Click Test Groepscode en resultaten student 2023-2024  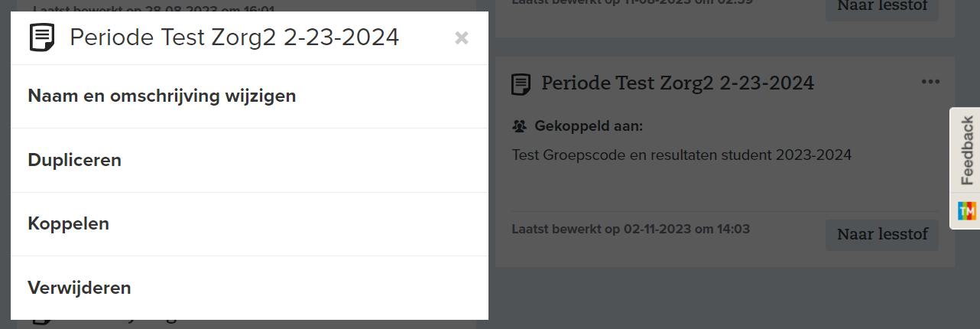click(681, 155)
